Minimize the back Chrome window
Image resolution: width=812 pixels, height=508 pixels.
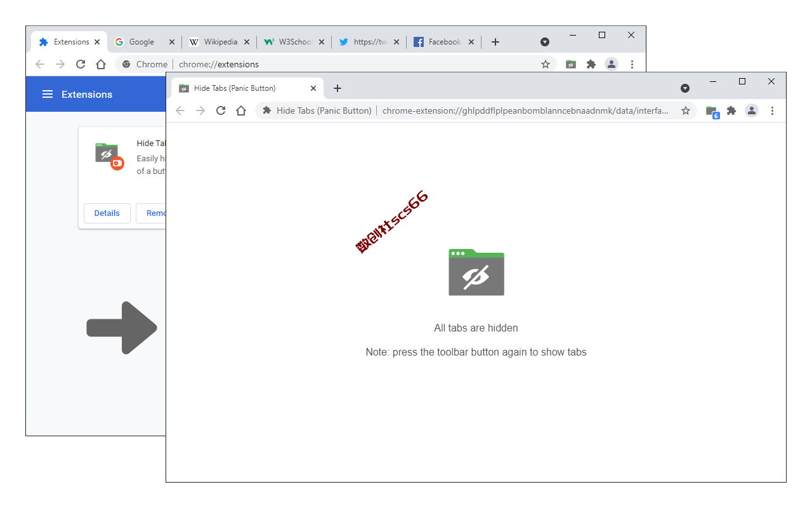(x=573, y=35)
